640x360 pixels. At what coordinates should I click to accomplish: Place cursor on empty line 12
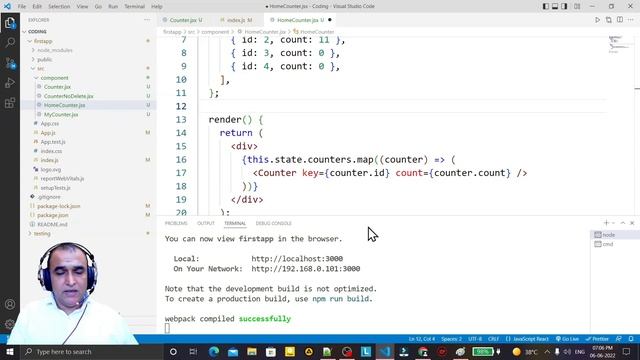pyautogui.click(x=402, y=106)
